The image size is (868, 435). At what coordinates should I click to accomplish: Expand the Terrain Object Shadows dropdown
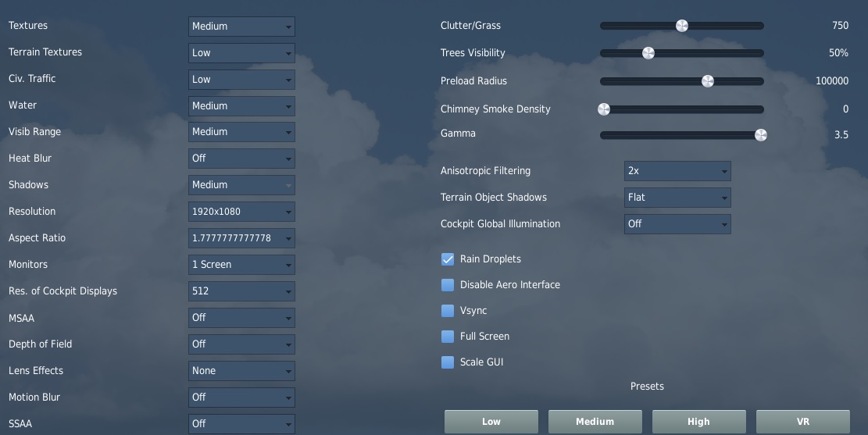(677, 198)
